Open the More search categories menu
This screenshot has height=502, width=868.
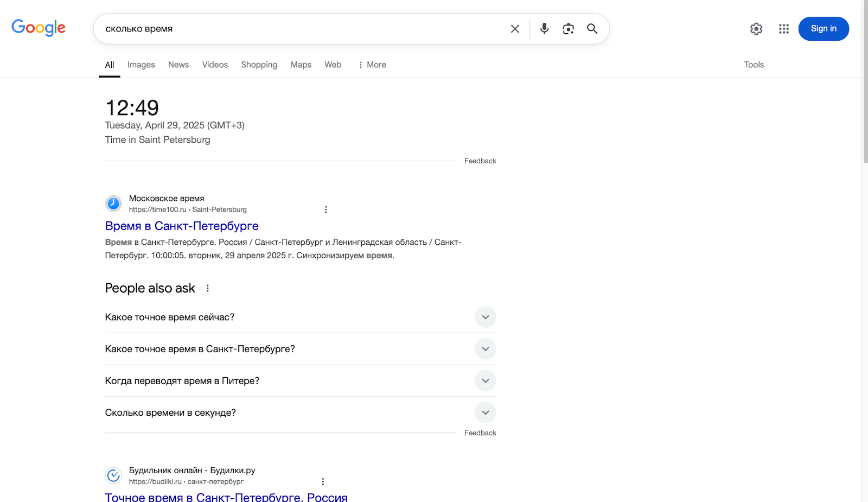[x=372, y=65]
